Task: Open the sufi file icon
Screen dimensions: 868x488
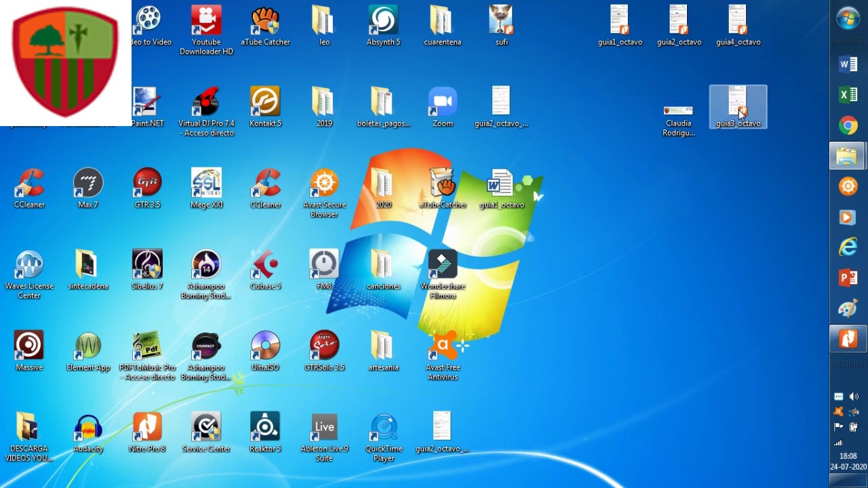Action: click(501, 25)
